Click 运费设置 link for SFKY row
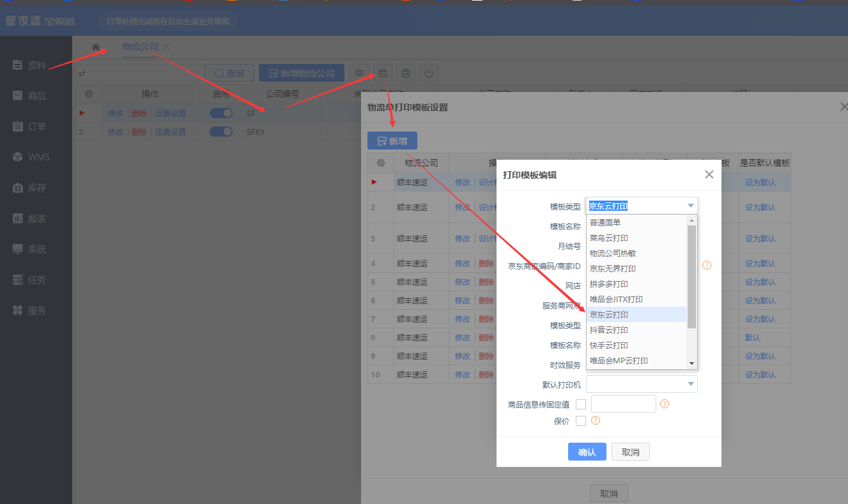Viewport: 848px width, 504px height. [171, 132]
